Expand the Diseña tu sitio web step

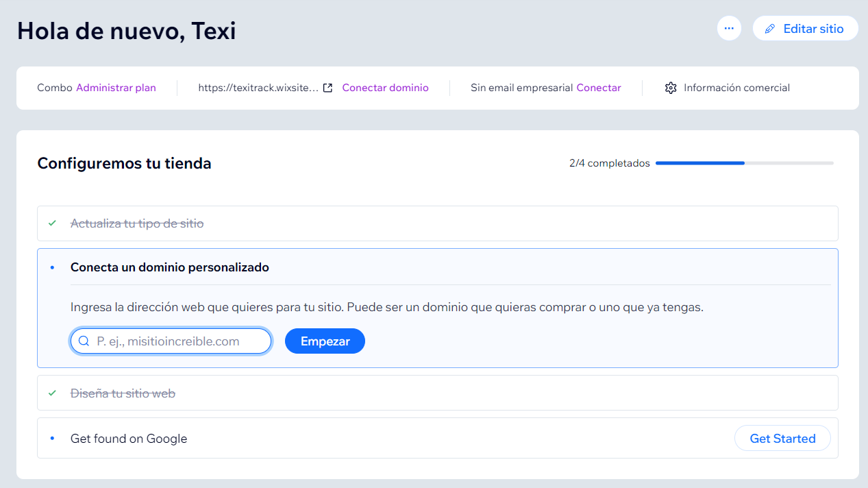(123, 393)
